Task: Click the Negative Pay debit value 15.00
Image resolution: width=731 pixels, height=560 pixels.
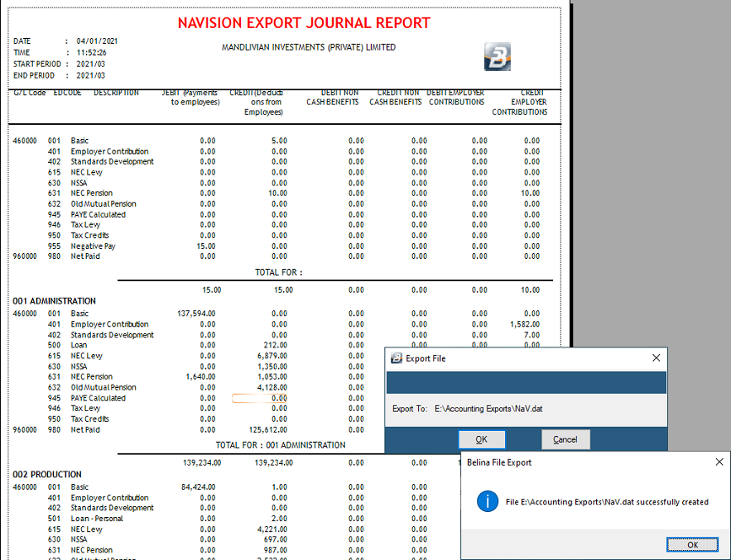Action: click(206, 245)
